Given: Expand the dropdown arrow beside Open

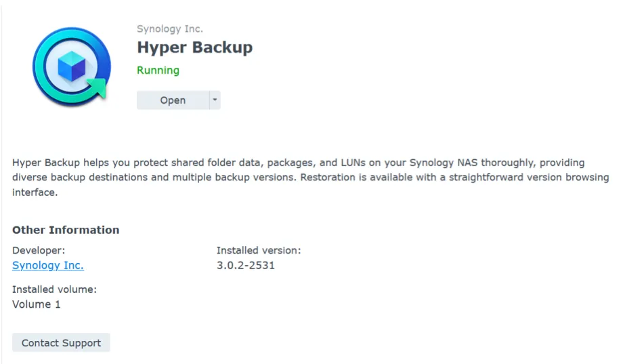Looking at the screenshot, I should [x=215, y=100].
